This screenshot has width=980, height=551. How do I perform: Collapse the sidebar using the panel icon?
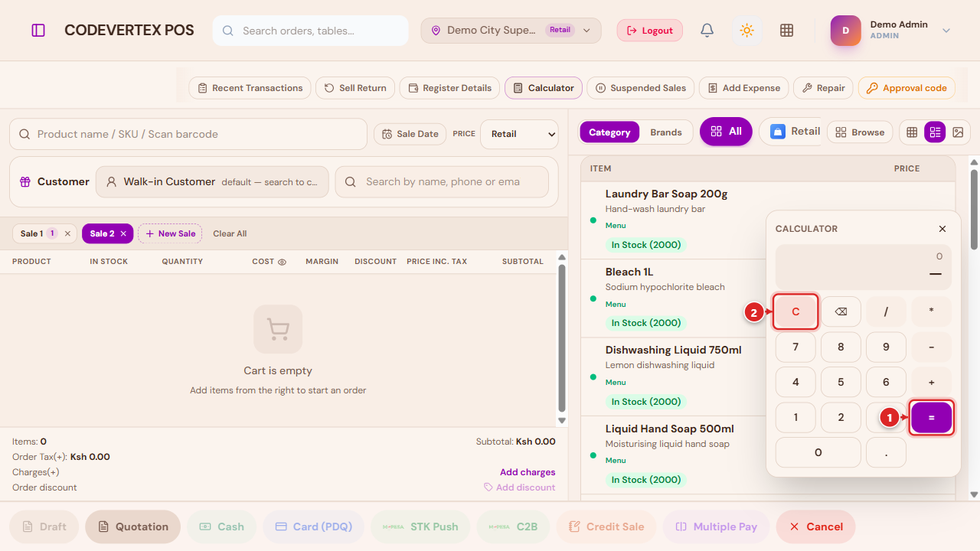click(38, 31)
